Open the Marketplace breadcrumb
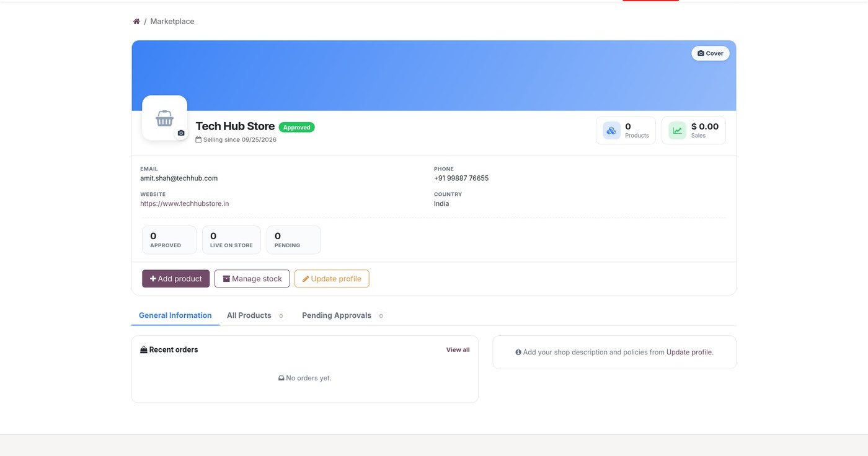 pos(172,22)
